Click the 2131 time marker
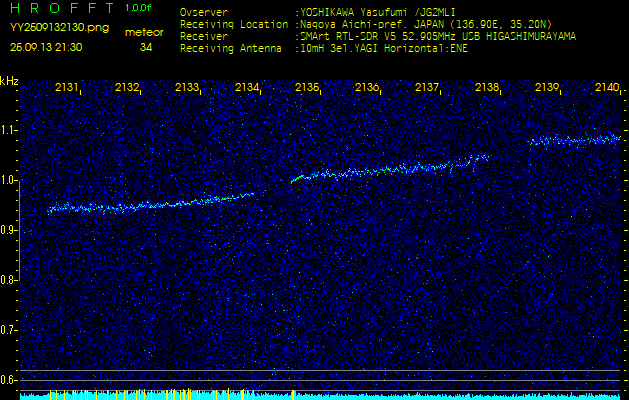The image size is (629, 400). pos(68,88)
